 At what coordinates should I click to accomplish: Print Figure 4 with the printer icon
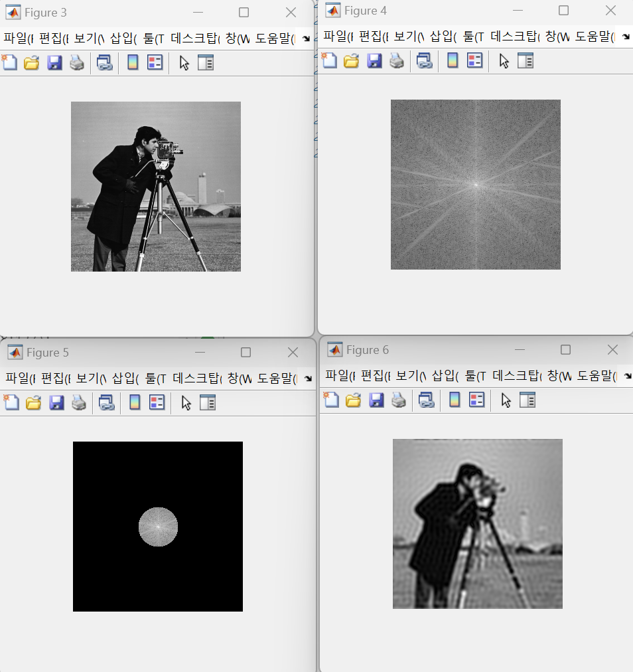[x=397, y=60]
